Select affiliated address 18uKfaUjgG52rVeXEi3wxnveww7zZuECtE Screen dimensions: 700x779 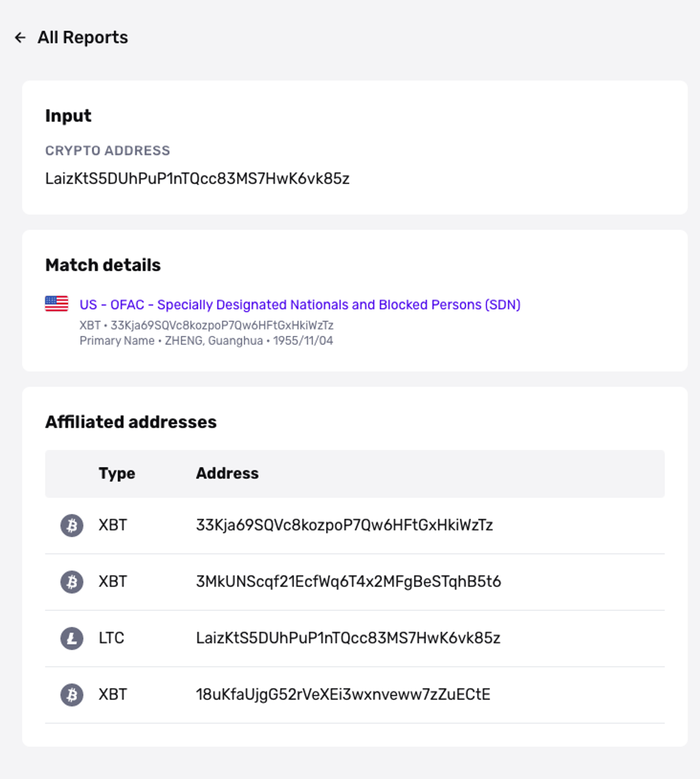(343, 695)
